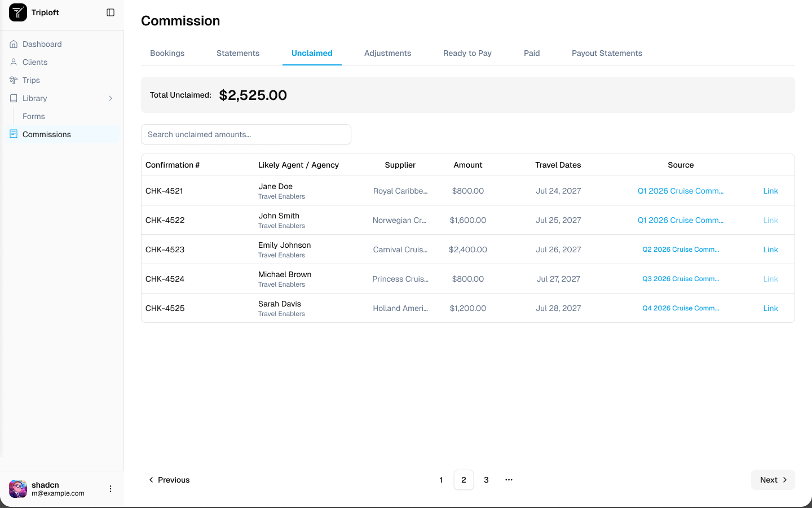Click the shadcn user avatar
The image size is (812, 508).
[18, 489]
